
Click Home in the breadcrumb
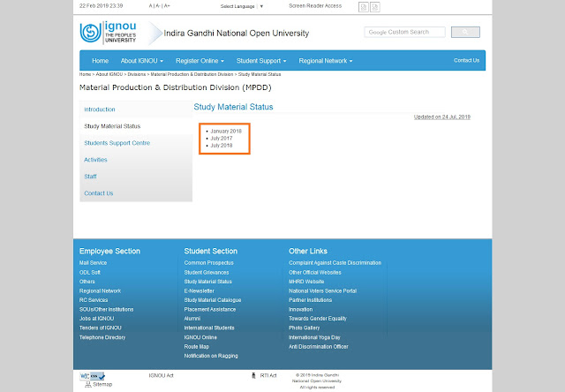tap(85, 74)
